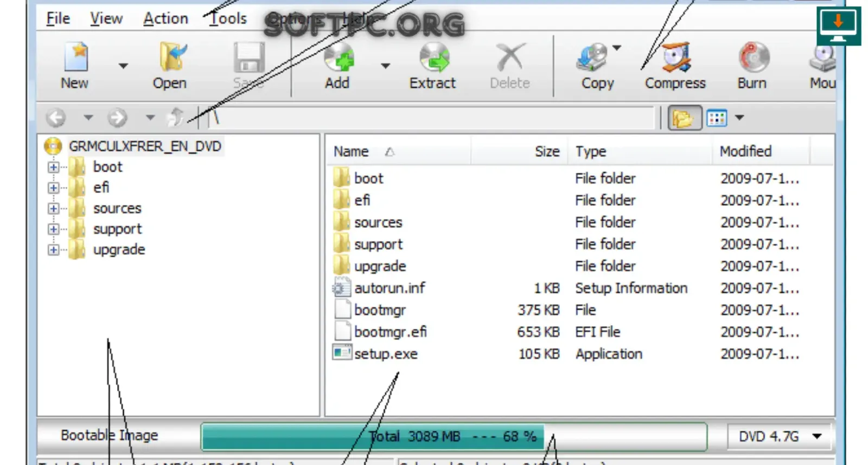This screenshot has height=465, width=868.
Task: Click the Save toolbar icon
Action: (x=248, y=57)
